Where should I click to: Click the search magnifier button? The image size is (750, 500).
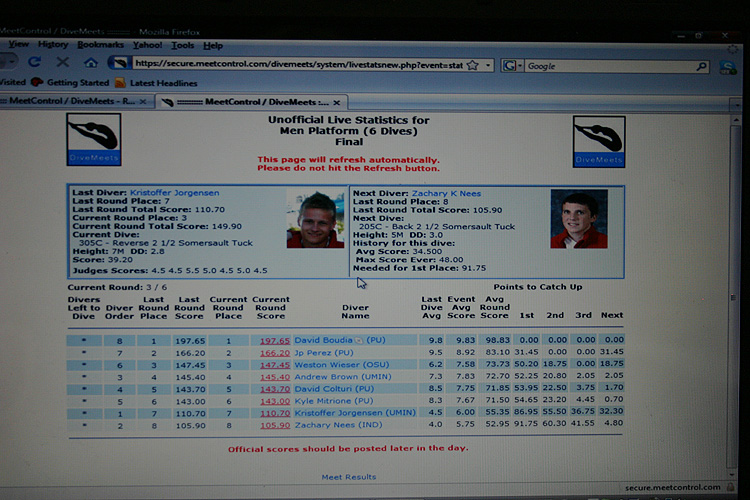(x=700, y=66)
